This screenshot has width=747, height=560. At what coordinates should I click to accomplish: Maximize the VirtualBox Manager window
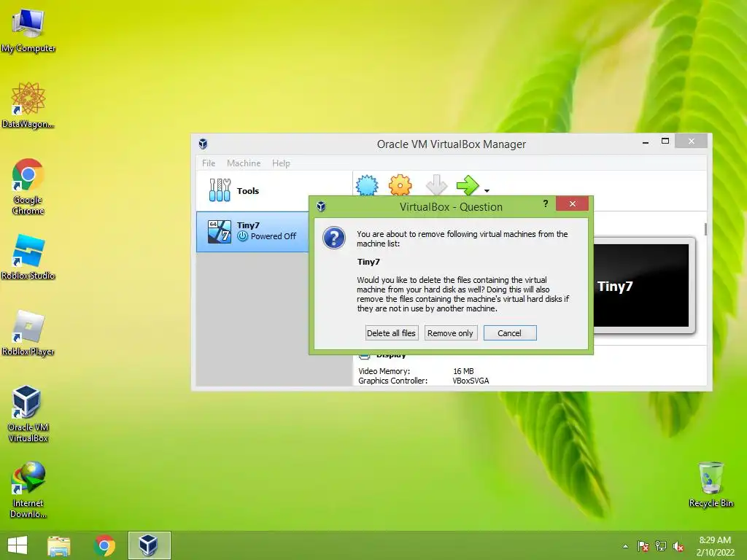[665, 141]
